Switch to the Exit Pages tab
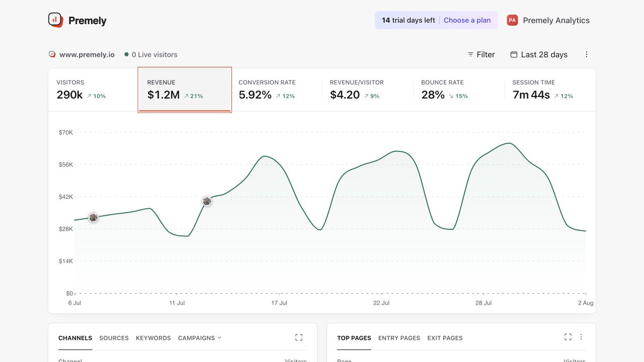The image size is (644, 362). coord(445,338)
